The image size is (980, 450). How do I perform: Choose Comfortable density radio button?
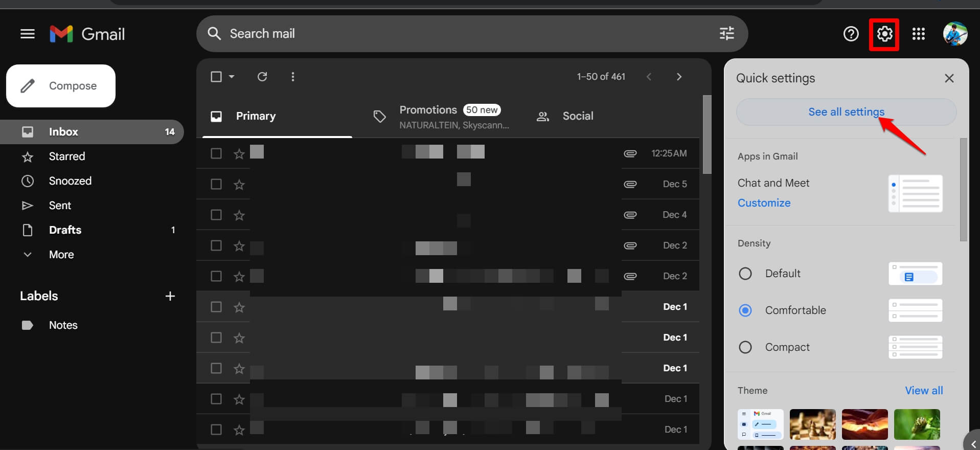pos(745,310)
